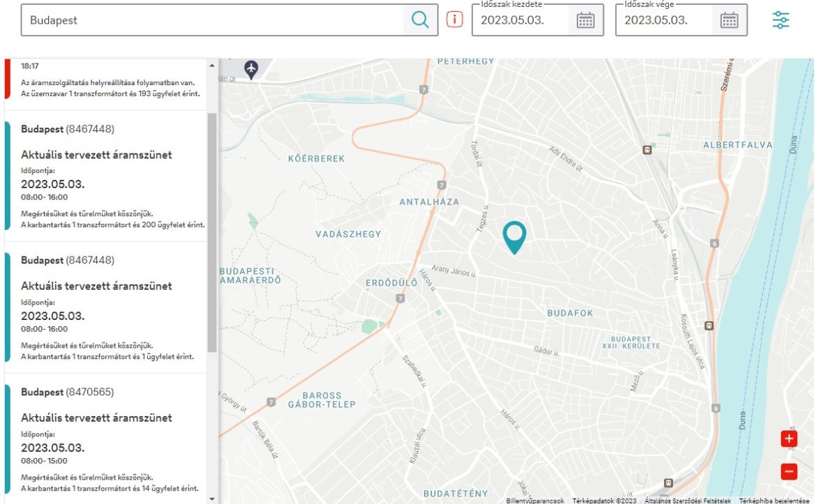Click Térképhiba bejelentése link
This screenshot has width=816, height=504.
pos(774,501)
